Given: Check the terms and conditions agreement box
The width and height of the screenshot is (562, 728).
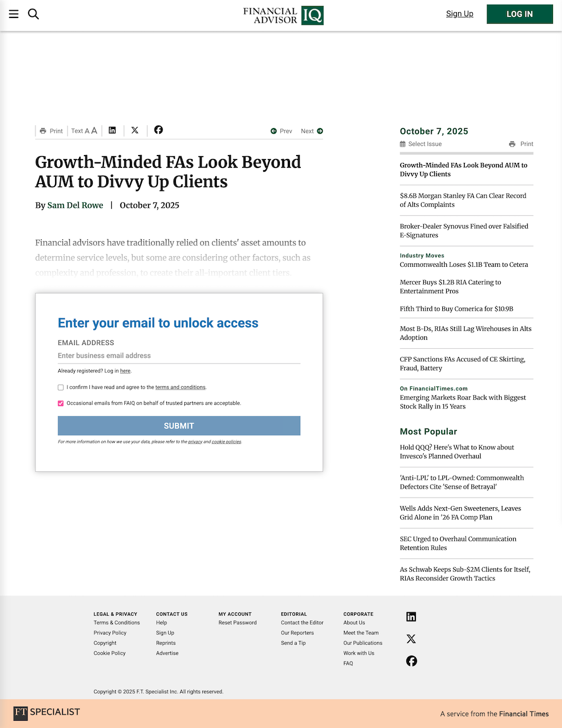Looking at the screenshot, I should point(61,388).
